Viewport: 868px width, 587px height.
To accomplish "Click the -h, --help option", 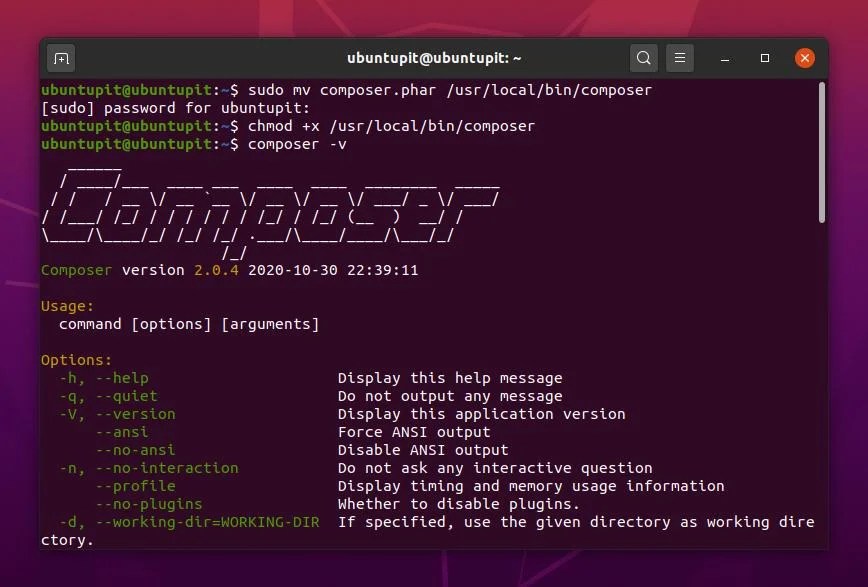I will (104, 378).
